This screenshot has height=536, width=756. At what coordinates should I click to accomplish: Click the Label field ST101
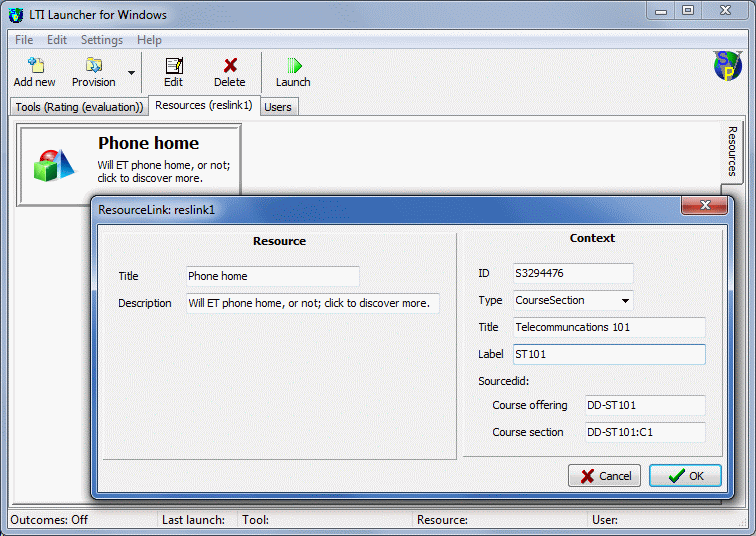pyautogui.click(x=609, y=354)
